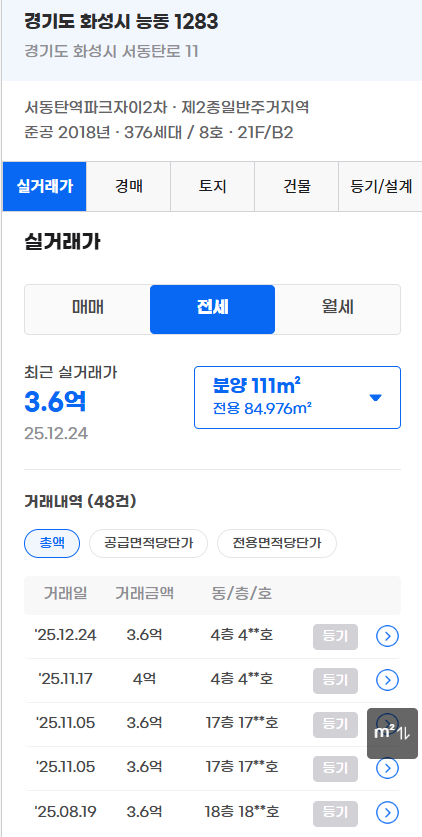Select the 공급면적당단가 filter chip

(148, 544)
